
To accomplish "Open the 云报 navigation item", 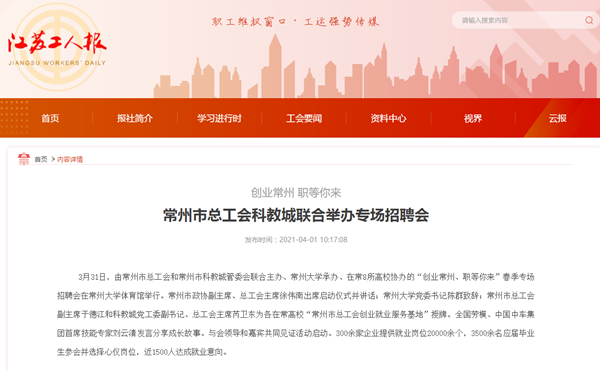I will pyautogui.click(x=557, y=118).
